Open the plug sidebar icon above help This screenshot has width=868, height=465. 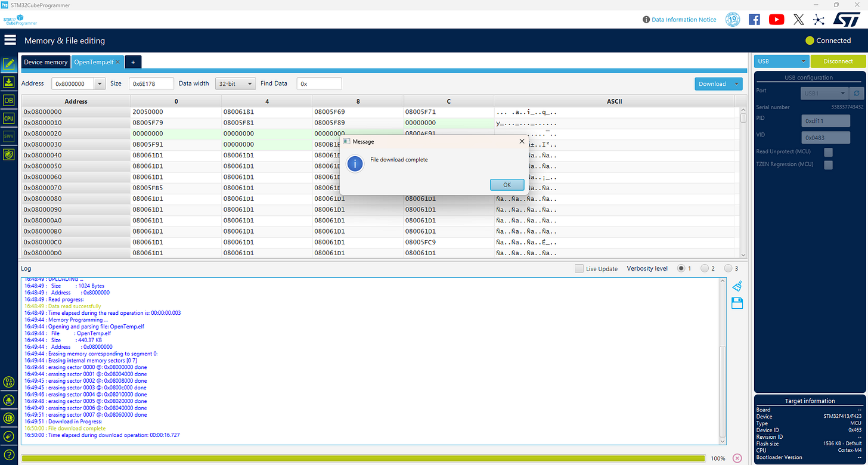click(9, 436)
